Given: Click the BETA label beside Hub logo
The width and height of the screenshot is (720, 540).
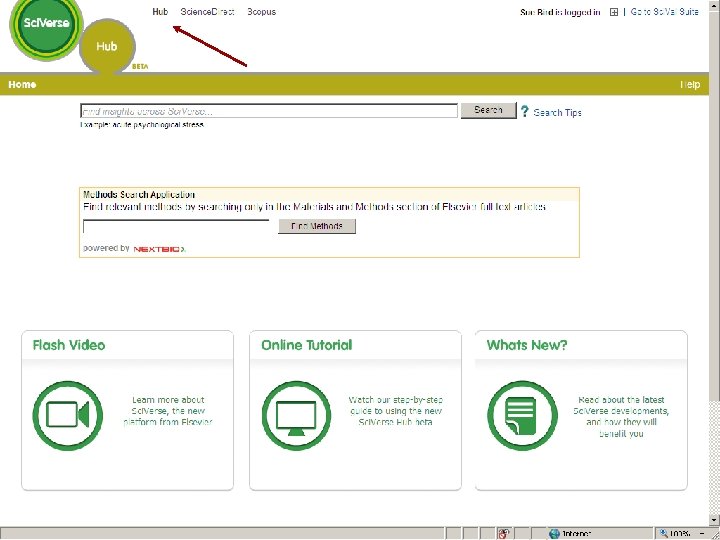Looking at the screenshot, I should (x=140, y=67).
